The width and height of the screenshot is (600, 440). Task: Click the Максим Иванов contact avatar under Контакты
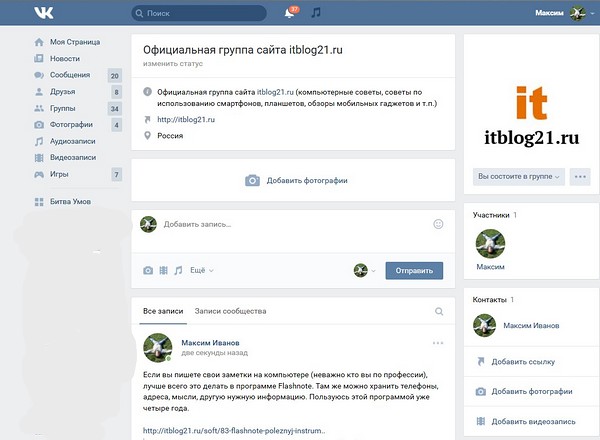[x=484, y=326]
